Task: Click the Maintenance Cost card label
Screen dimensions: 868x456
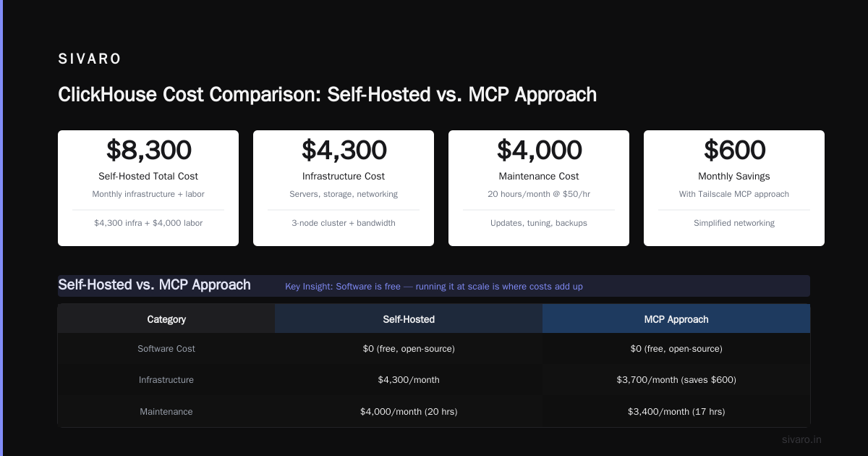Action: click(x=539, y=176)
